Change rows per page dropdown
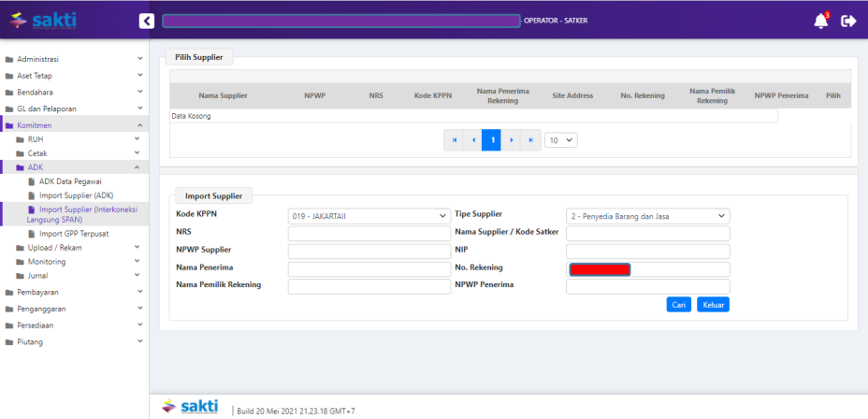 tap(561, 140)
